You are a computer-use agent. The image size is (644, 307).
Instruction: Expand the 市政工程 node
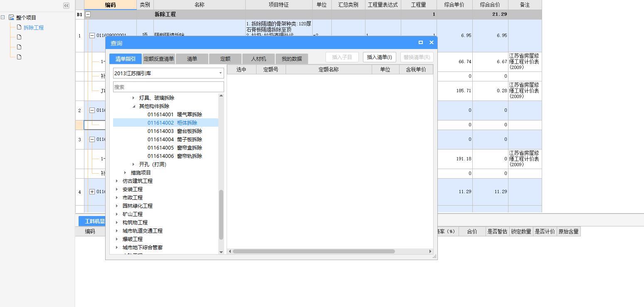(117, 198)
